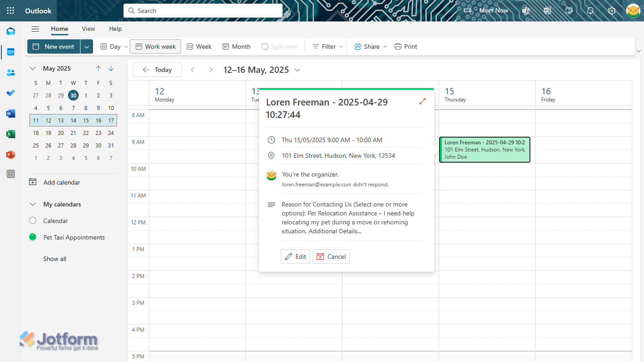The height and width of the screenshot is (362, 644).
Task: Switch to Month view
Action: [236, 46]
